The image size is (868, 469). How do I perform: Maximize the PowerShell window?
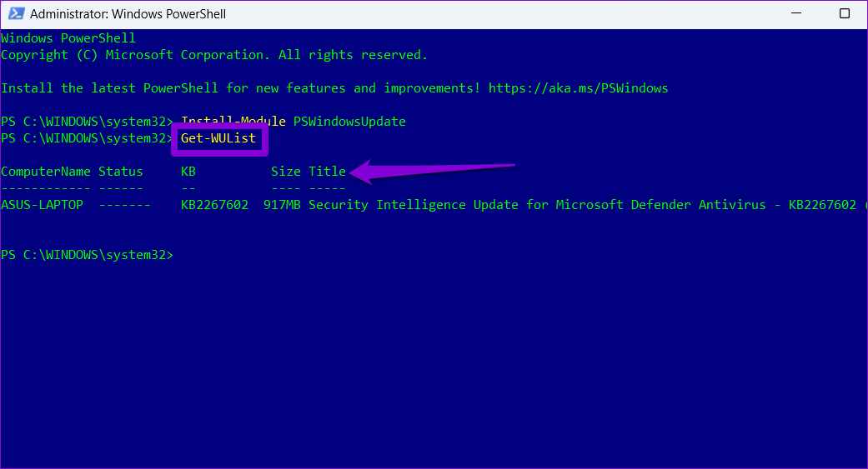(x=844, y=13)
